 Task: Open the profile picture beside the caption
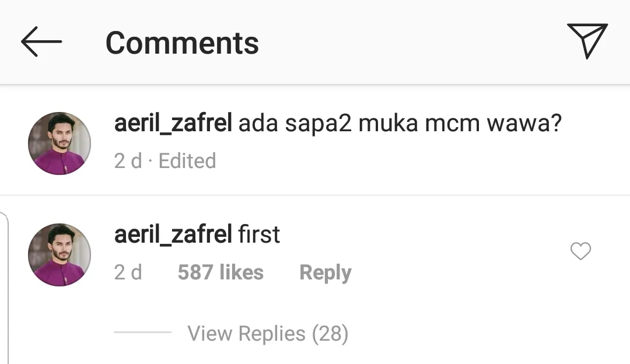click(x=60, y=143)
